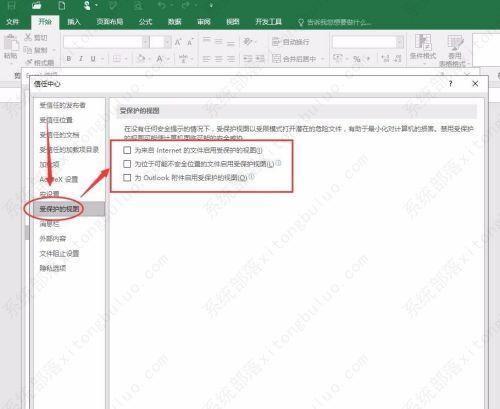Click Wrap Text (自动换行)
The width and height of the screenshot is (500, 409).
click(x=291, y=42)
